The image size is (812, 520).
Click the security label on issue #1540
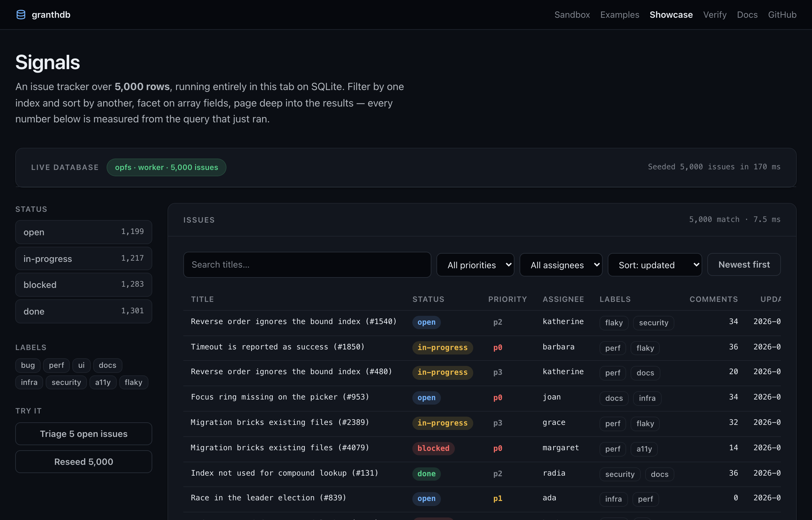653,322
